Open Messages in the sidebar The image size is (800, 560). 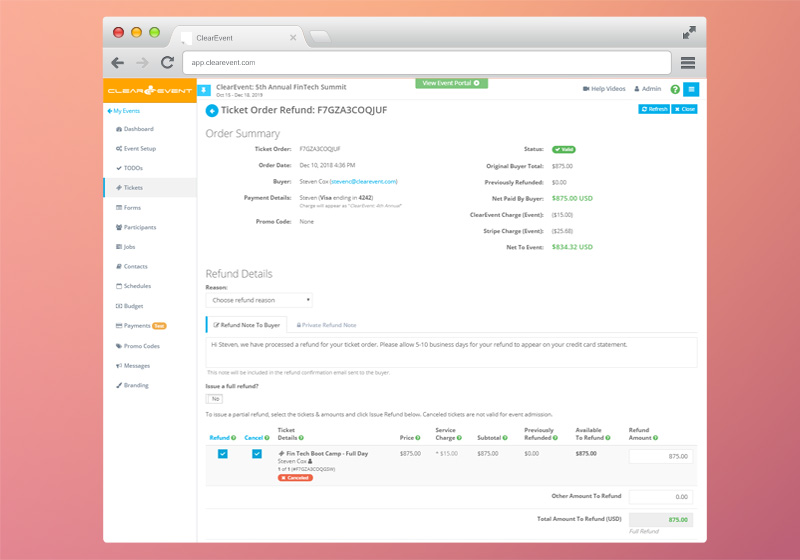pos(133,366)
